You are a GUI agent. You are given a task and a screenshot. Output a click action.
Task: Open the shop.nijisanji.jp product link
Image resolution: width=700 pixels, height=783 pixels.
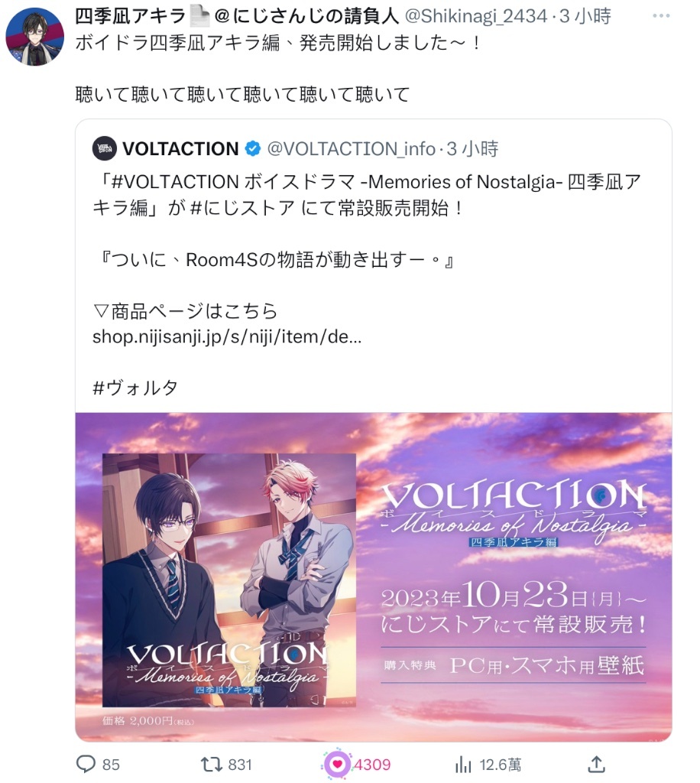click(227, 336)
